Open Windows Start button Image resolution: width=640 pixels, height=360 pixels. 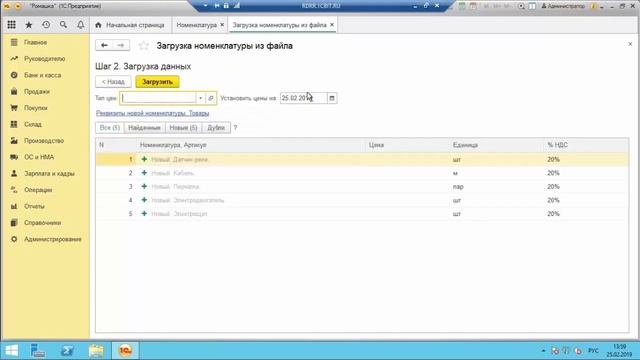click(11, 351)
